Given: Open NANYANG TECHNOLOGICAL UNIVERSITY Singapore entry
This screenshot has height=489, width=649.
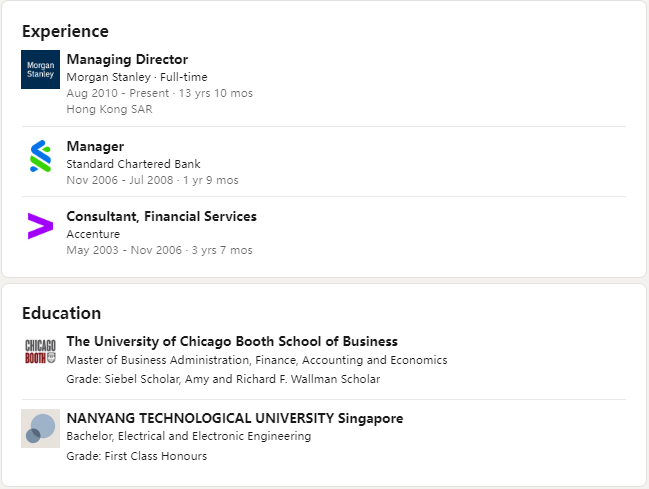Looking at the screenshot, I should [235, 418].
